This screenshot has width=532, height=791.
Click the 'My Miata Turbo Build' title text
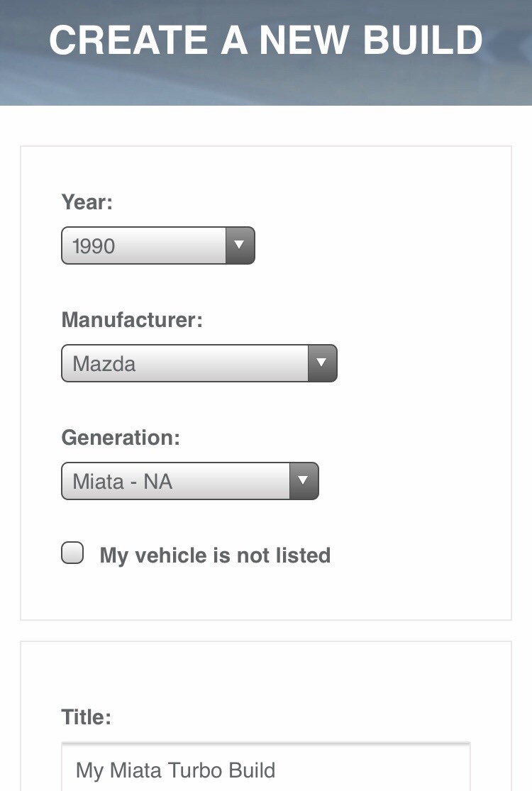tap(175, 770)
